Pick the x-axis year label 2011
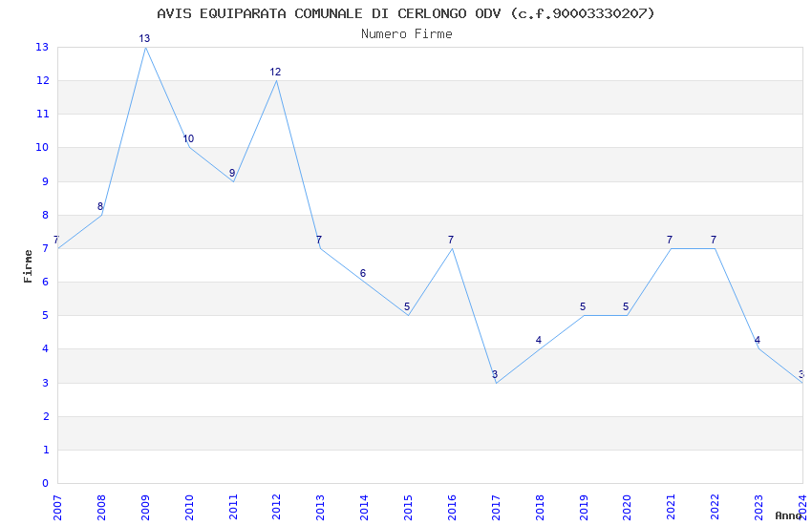 pos(233,508)
